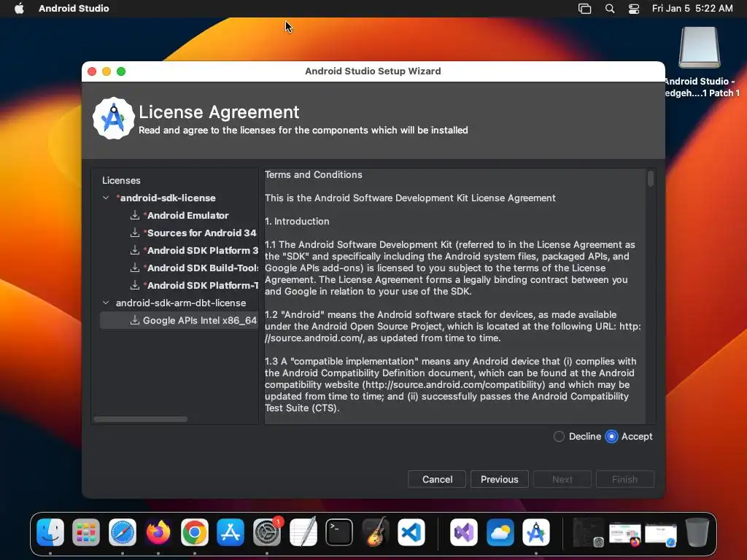747x560 pixels.
Task: Launch Firefox from the dock
Action: pyautogui.click(x=158, y=532)
